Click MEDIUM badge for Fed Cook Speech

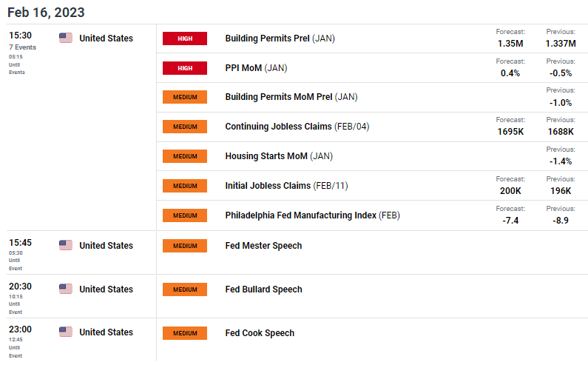click(x=185, y=333)
